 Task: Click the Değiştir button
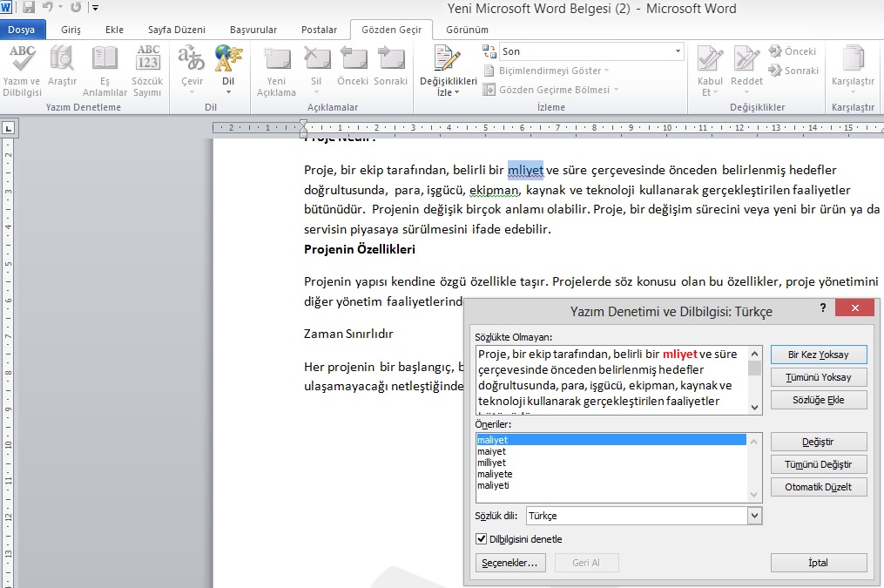(819, 442)
